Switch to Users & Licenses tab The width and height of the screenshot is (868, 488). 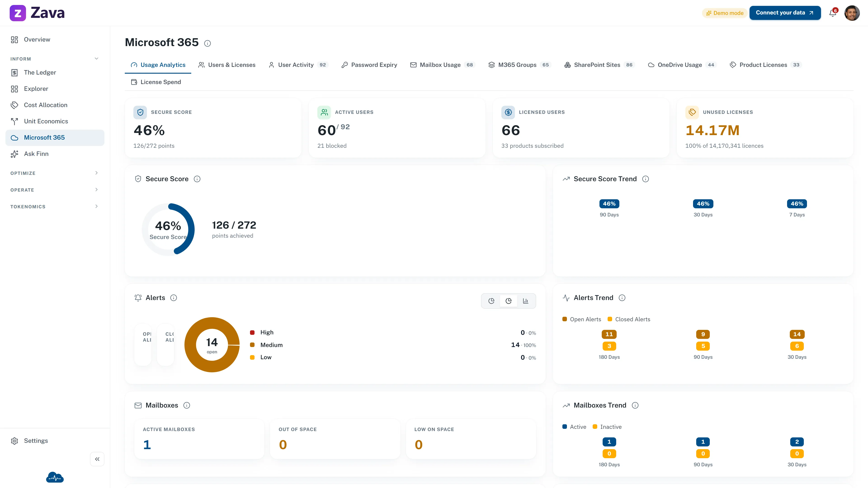click(x=227, y=65)
